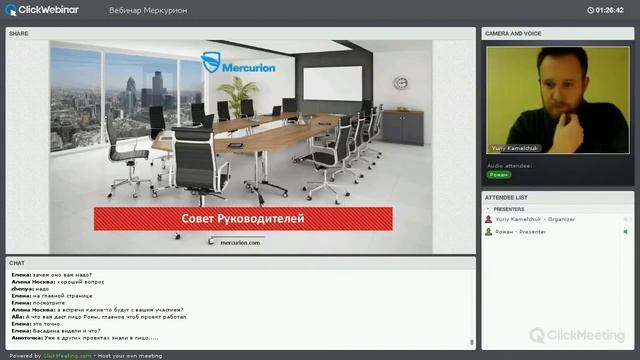The width and height of the screenshot is (640, 360).
Task: Click the 'PRESENTERS' group label
Action: (x=509, y=209)
